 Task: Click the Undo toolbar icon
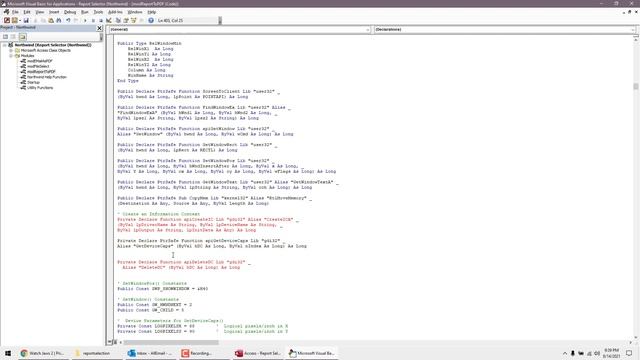pyautogui.click(x=68, y=20)
